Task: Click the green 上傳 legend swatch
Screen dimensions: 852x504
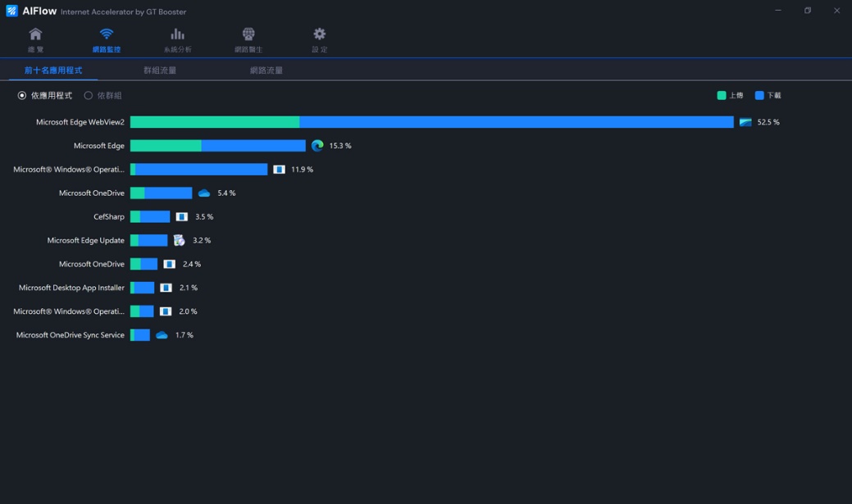Action: [x=722, y=96]
